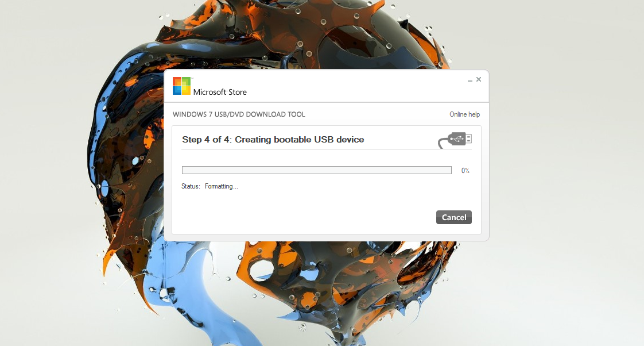
Task: Click the 'Formatting...' status text
Action: (x=222, y=186)
